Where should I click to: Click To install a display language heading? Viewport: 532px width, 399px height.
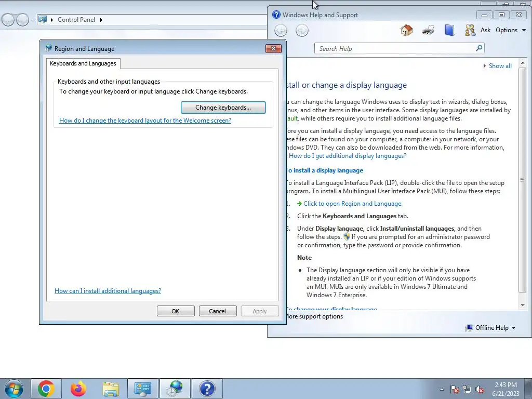tap(325, 170)
